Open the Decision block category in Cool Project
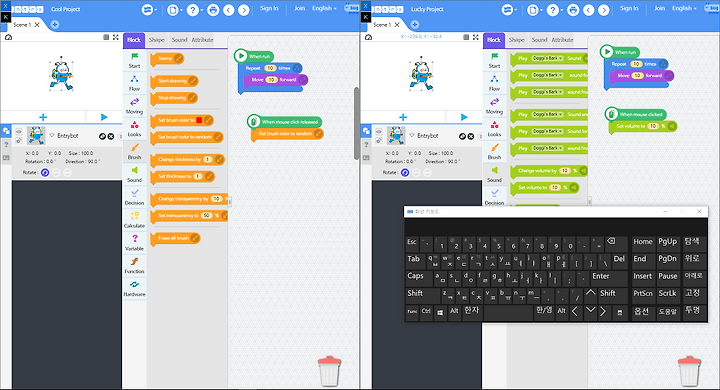 (x=135, y=197)
